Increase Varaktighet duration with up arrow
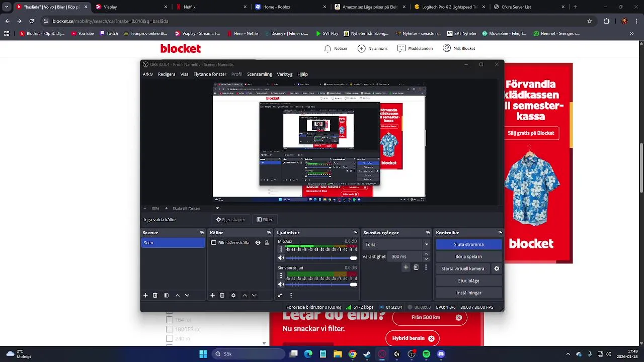 tap(426, 254)
